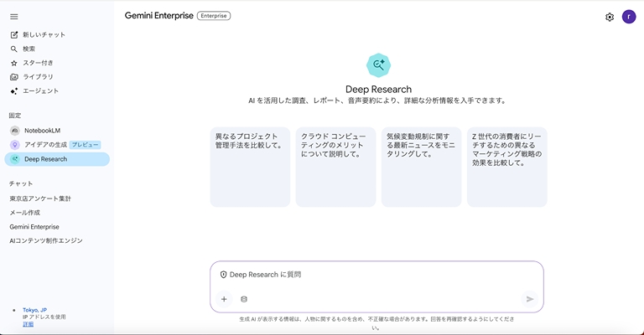Screen dimensions: 644x335
Task: Choose suggestion 異なるプロジェクト管理手法を比較して
Action: pyautogui.click(x=250, y=167)
